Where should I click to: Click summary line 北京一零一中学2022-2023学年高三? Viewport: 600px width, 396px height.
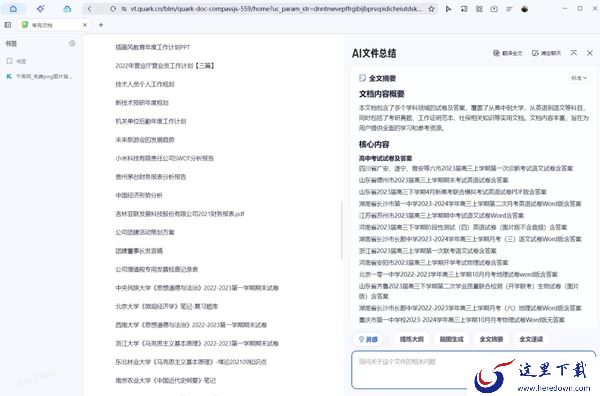[x=458, y=274]
